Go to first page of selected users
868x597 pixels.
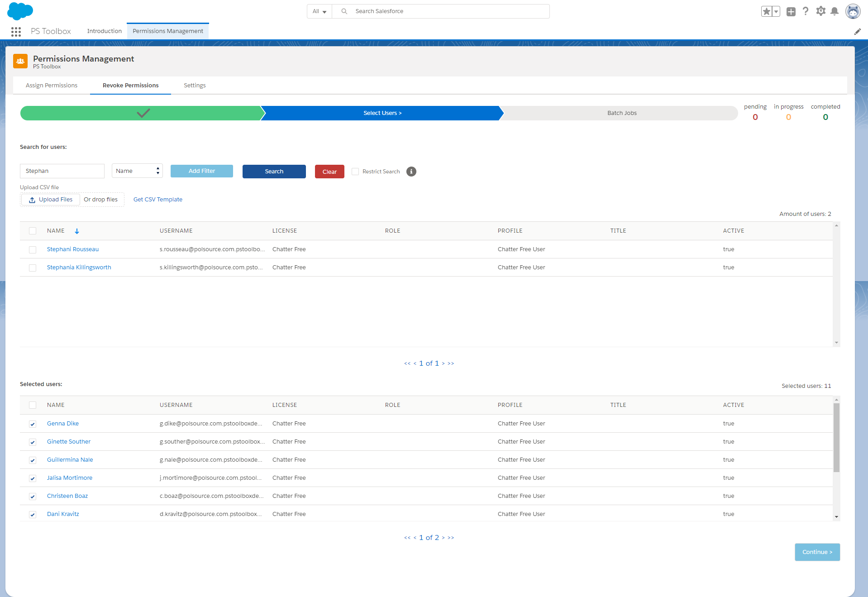coord(407,538)
